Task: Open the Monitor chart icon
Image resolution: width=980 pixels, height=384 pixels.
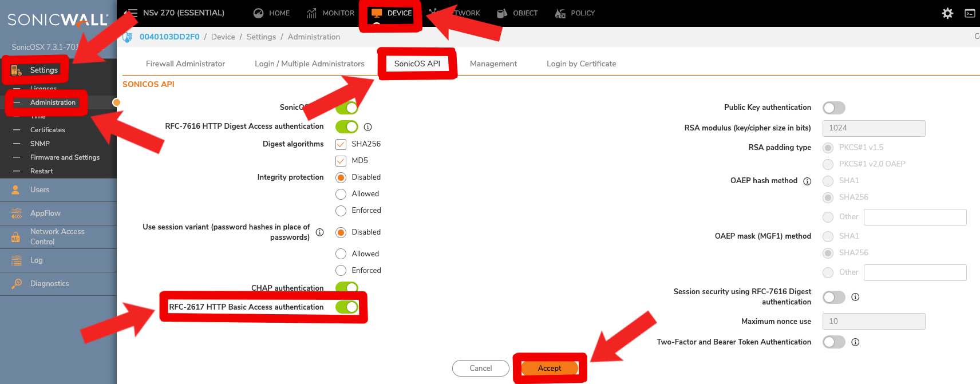Action: coord(311,13)
